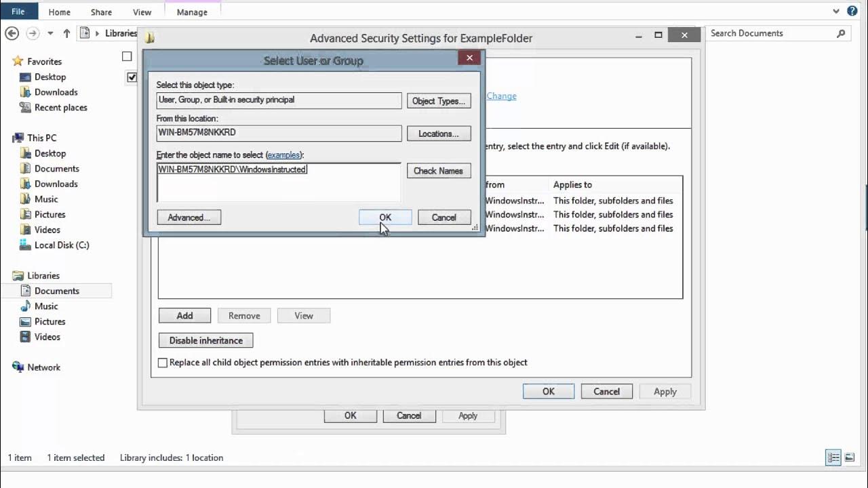The image size is (868, 488).
Task: Select Desktop folder icon under This PC
Action: 26,154
